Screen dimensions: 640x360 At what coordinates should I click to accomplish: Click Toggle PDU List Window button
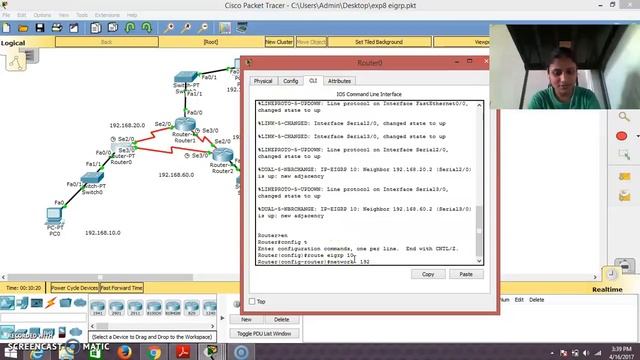coord(264,333)
